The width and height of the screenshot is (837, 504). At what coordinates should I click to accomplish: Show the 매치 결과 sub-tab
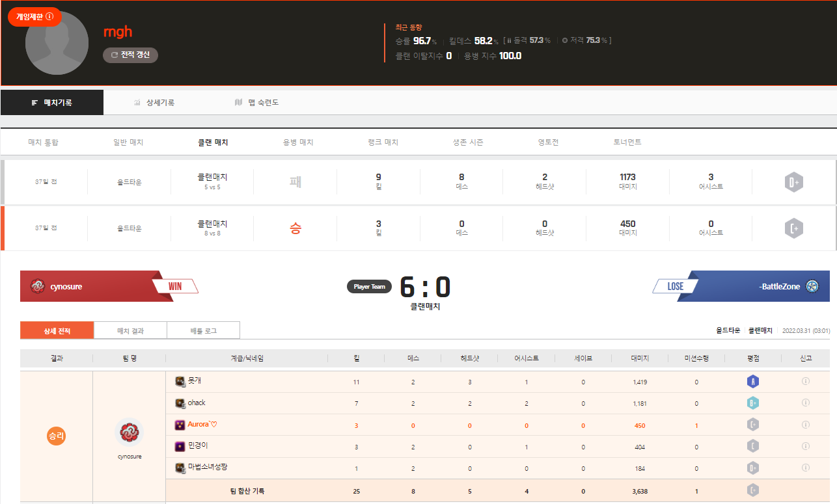[x=130, y=330]
